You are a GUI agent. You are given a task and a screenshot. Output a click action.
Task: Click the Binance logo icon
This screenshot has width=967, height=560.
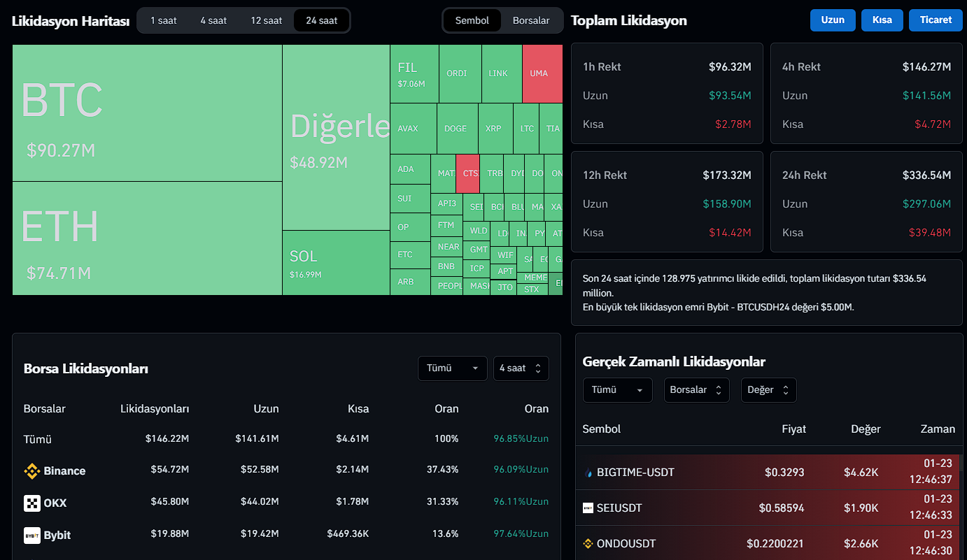click(32, 471)
